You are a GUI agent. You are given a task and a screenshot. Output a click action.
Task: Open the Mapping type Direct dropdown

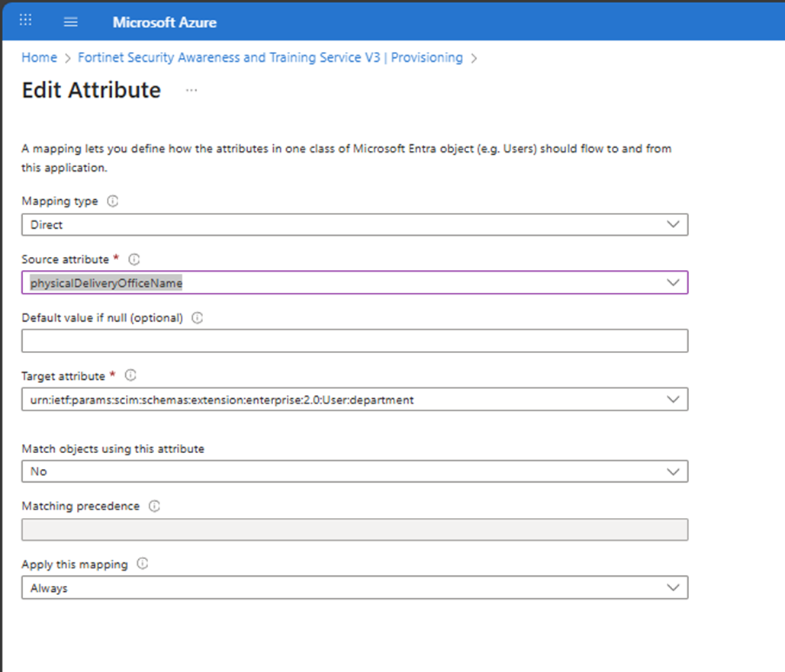pos(355,224)
